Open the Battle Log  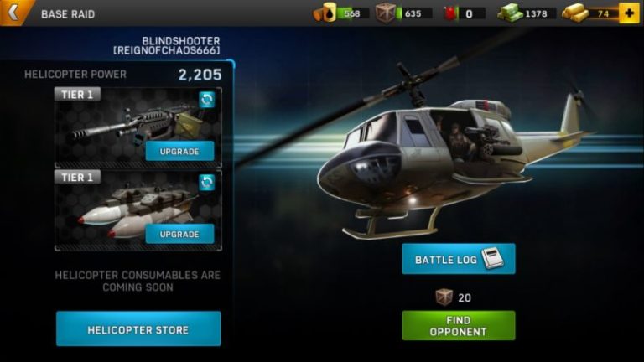point(459,259)
